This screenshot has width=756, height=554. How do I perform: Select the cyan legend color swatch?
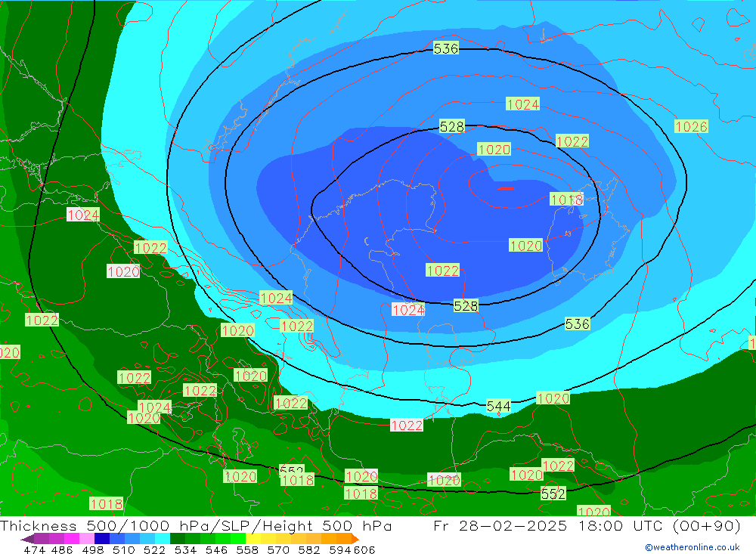pyautogui.click(x=163, y=538)
